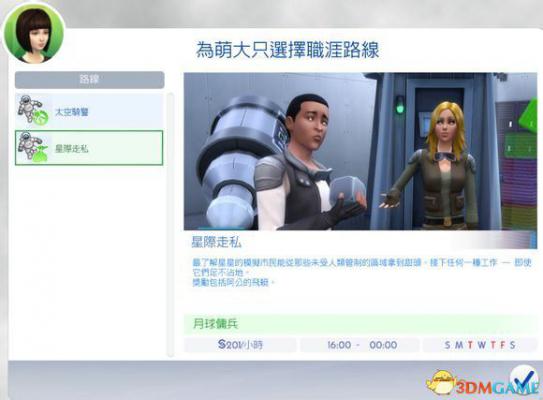
Task: Click the 3DMGAME watermark text
Action: 497,388
